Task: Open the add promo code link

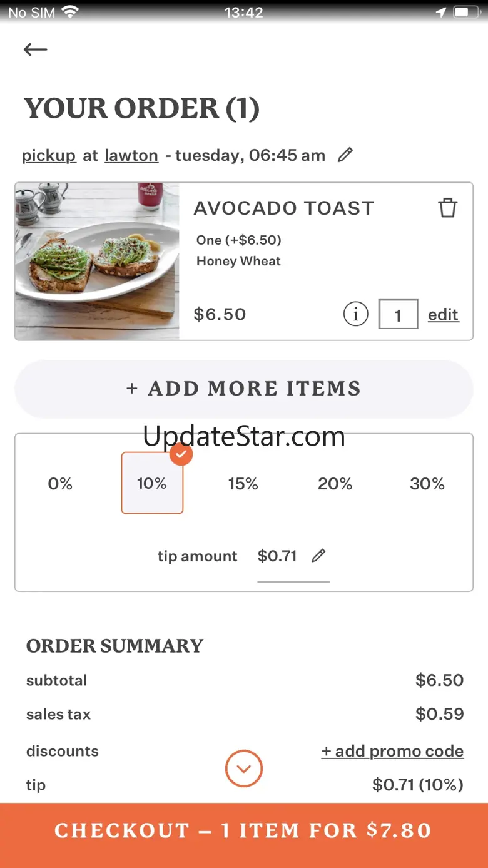Action: pyautogui.click(x=392, y=751)
